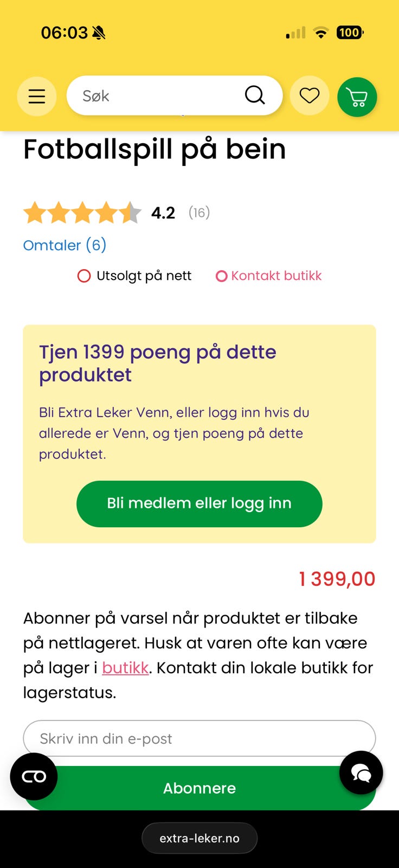
Task: Tap the star rating row
Action: tap(82, 213)
